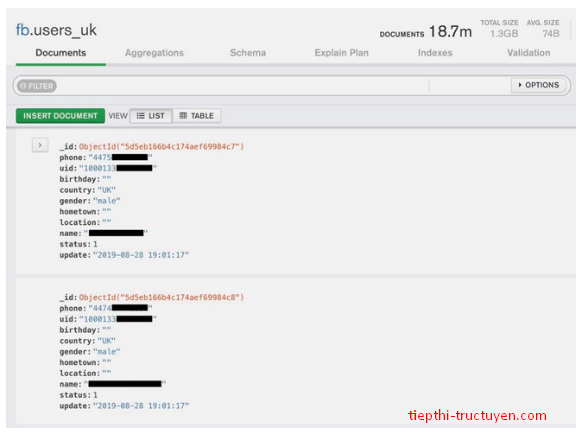This screenshot has height=443, width=579.
Task: Open the Indexes tab
Action: tap(435, 53)
